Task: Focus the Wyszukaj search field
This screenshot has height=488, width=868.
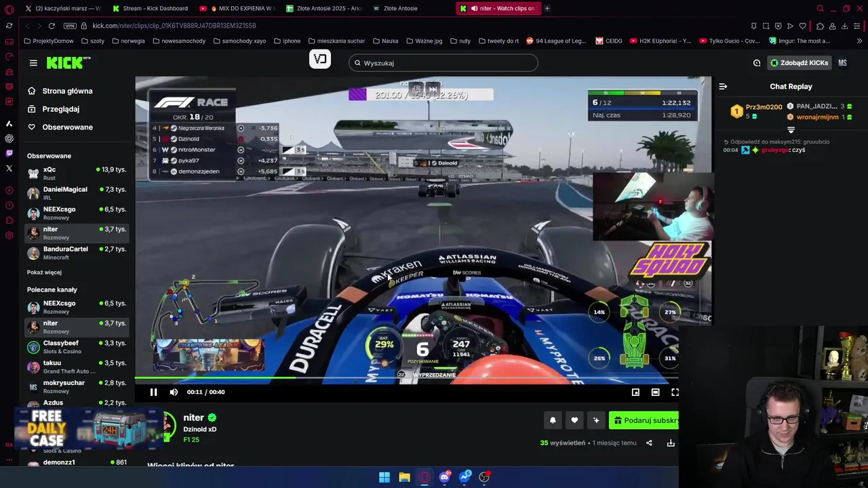Action: [x=443, y=63]
